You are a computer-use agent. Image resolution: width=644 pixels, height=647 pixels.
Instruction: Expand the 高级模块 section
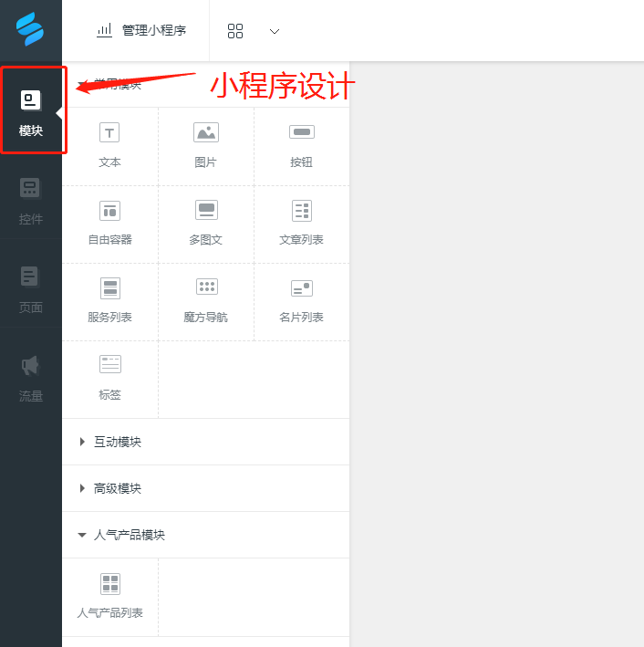pyautogui.click(x=117, y=488)
